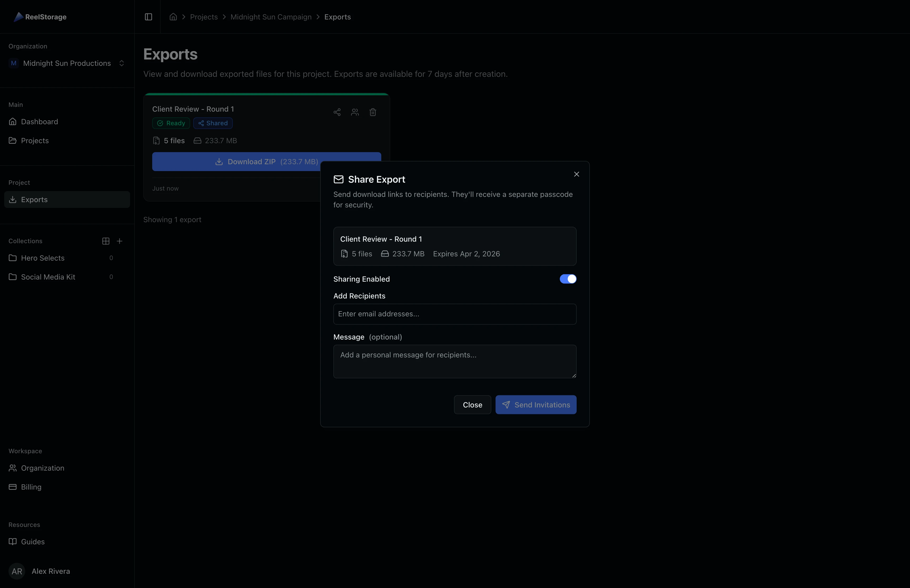The image size is (910, 588).
Task: Click the green progress bar on the export card
Action: (266, 94)
